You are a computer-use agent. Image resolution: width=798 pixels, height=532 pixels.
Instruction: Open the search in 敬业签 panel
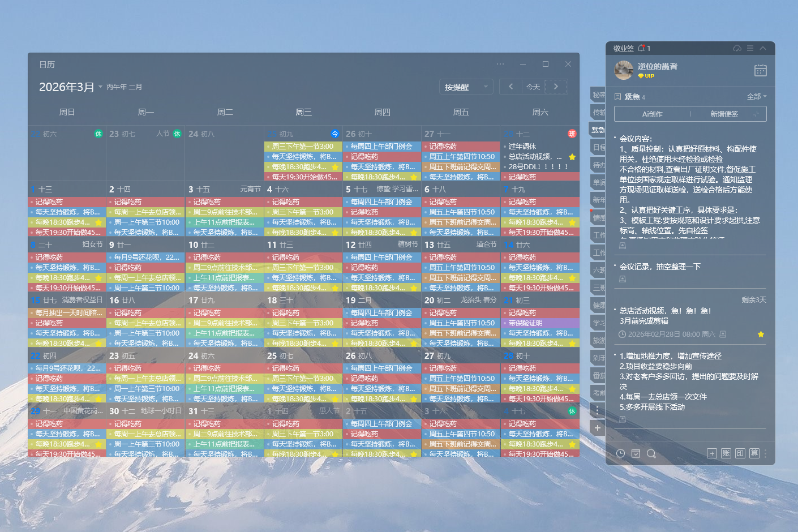click(651, 453)
